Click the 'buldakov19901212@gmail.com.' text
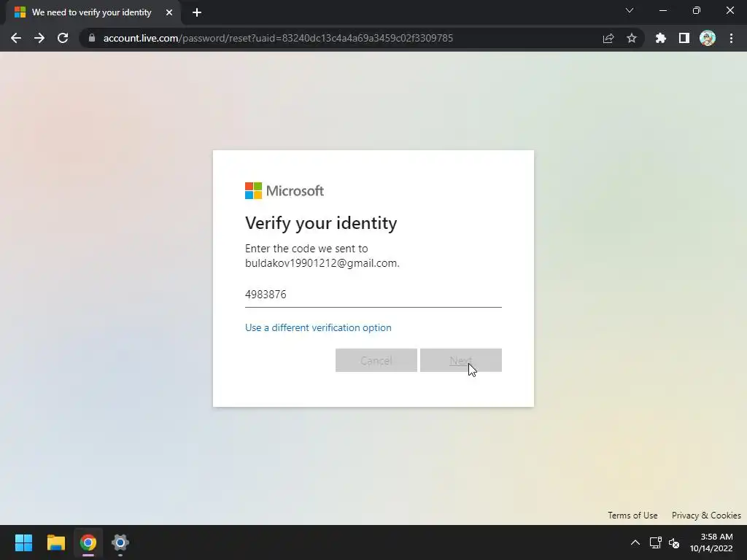Image resolution: width=747 pixels, height=560 pixels. pos(322,262)
